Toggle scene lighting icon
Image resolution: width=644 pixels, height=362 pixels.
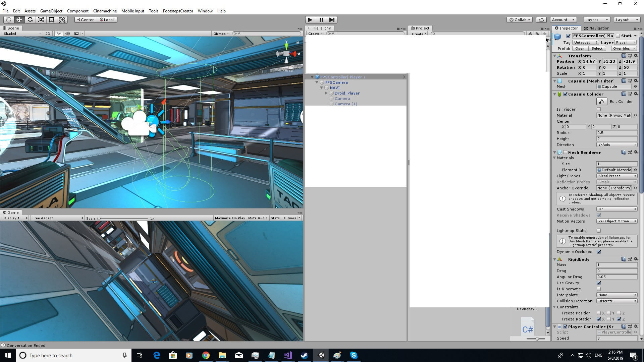59,34
